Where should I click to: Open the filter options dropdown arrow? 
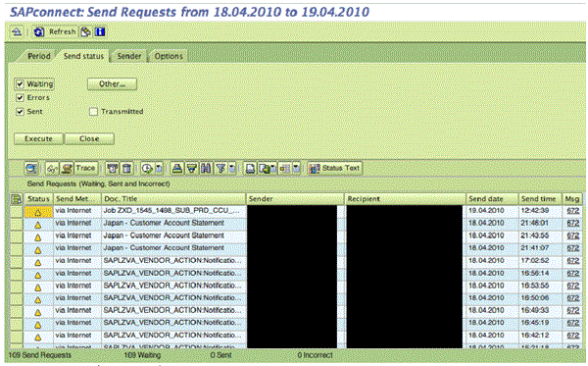tap(232, 169)
